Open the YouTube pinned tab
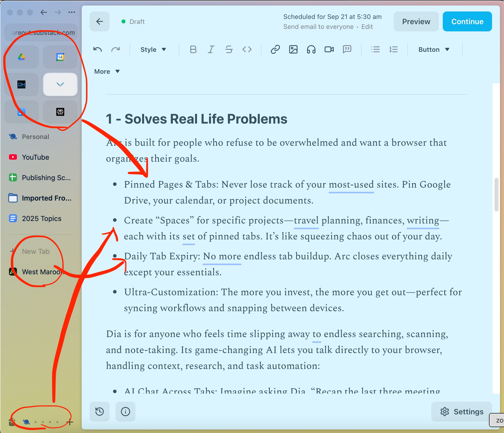 [35, 157]
